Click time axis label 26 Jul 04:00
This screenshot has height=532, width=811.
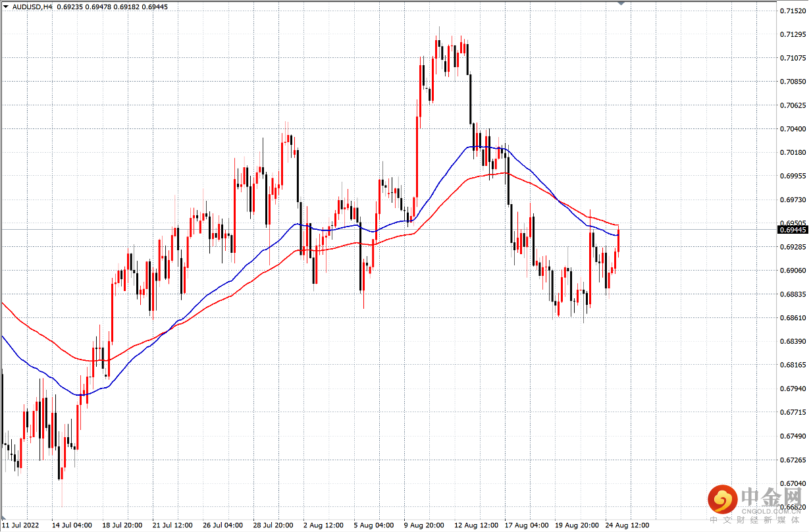[x=224, y=525]
